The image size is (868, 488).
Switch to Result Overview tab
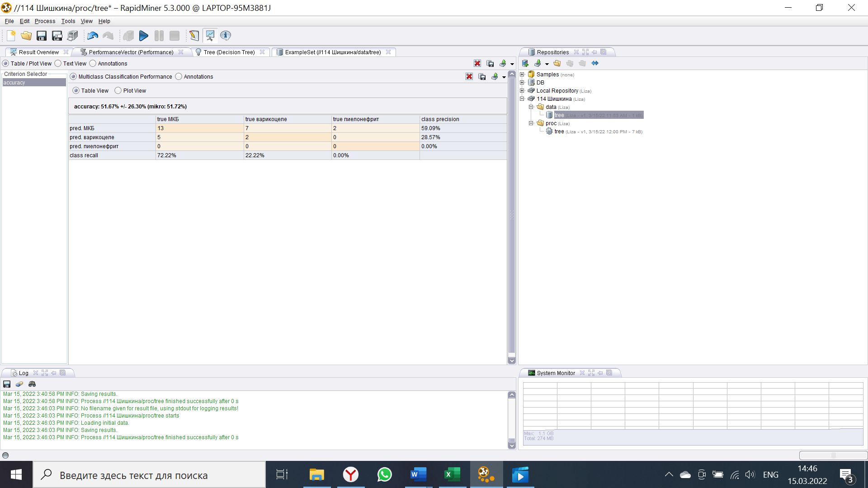coord(39,52)
